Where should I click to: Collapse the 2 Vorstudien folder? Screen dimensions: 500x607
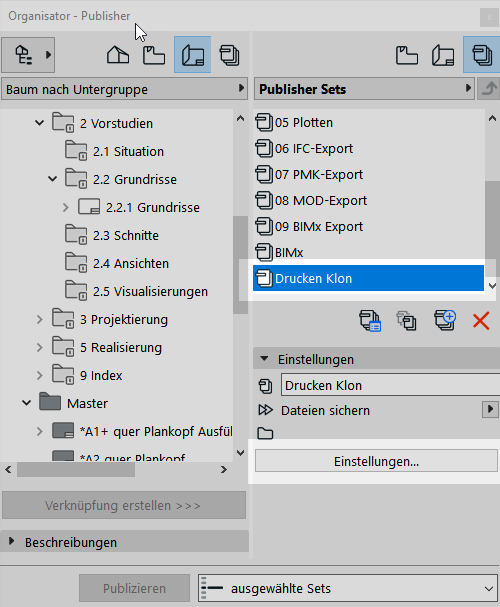coord(39,123)
